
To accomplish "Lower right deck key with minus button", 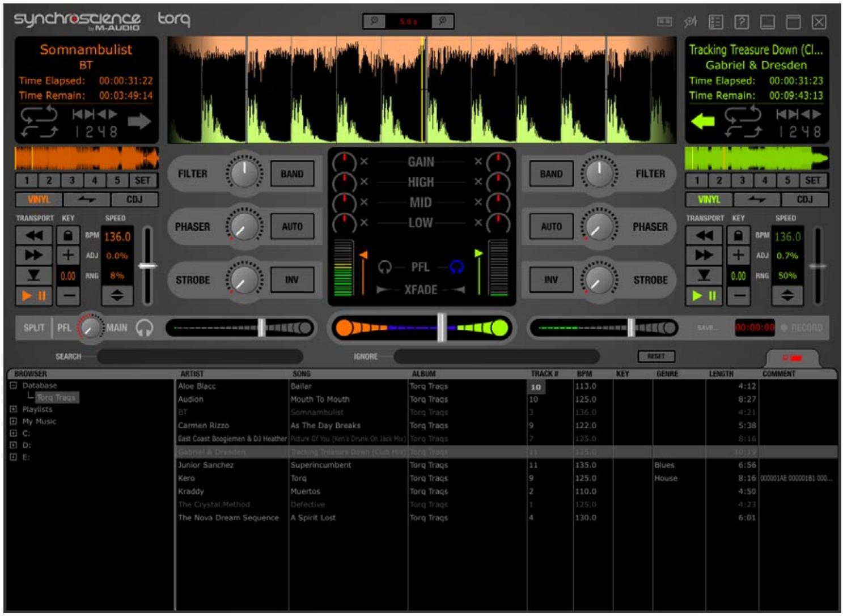I will [x=738, y=295].
